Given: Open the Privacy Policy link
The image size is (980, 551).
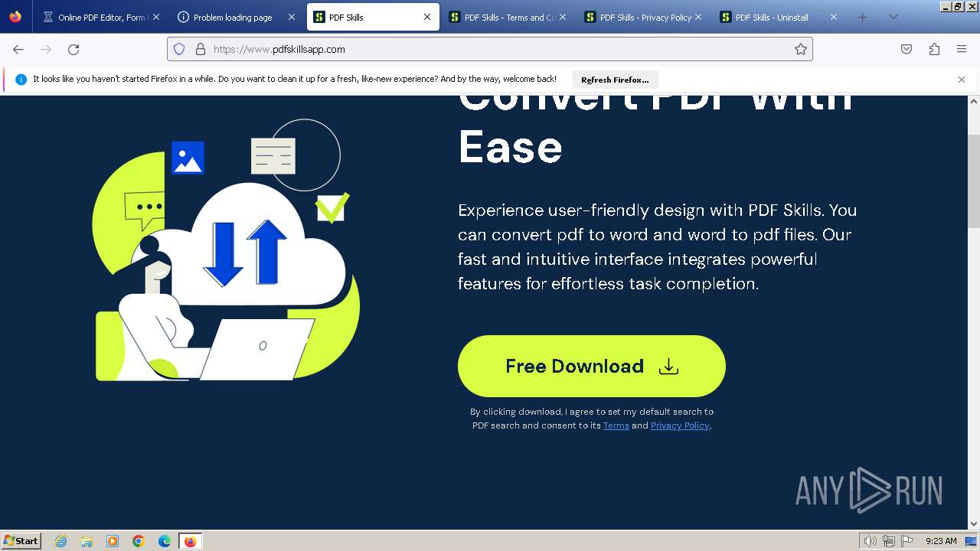Looking at the screenshot, I should click(680, 425).
